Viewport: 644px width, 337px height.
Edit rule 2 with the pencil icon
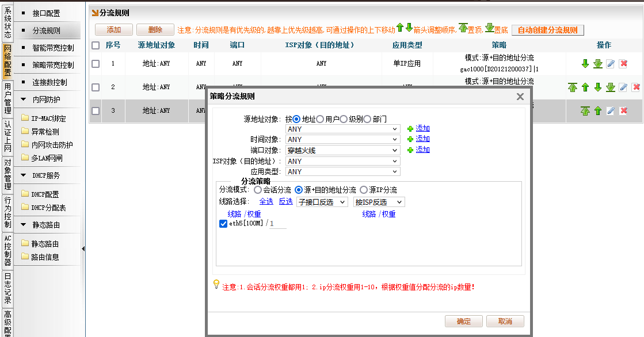click(x=623, y=87)
